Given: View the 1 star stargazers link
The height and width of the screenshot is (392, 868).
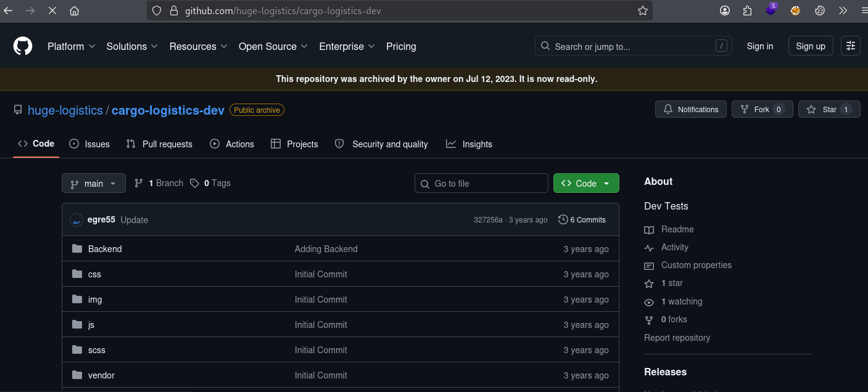Looking at the screenshot, I should point(664,283).
